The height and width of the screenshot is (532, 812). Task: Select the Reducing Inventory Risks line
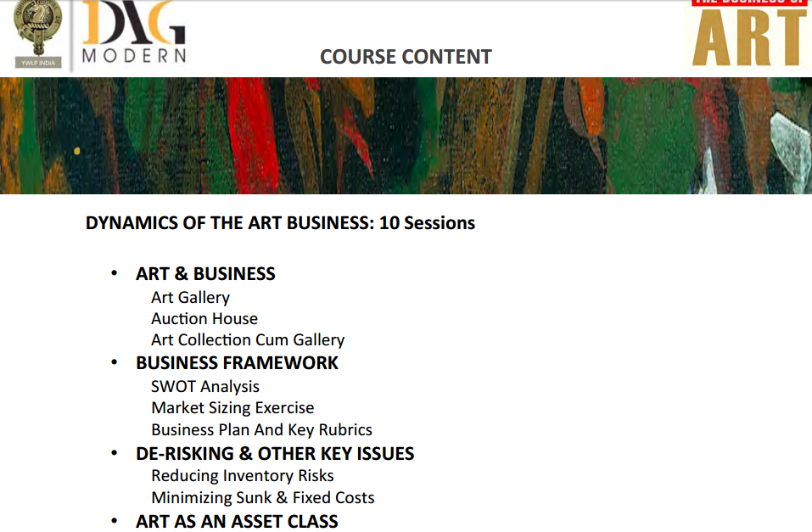click(x=243, y=475)
